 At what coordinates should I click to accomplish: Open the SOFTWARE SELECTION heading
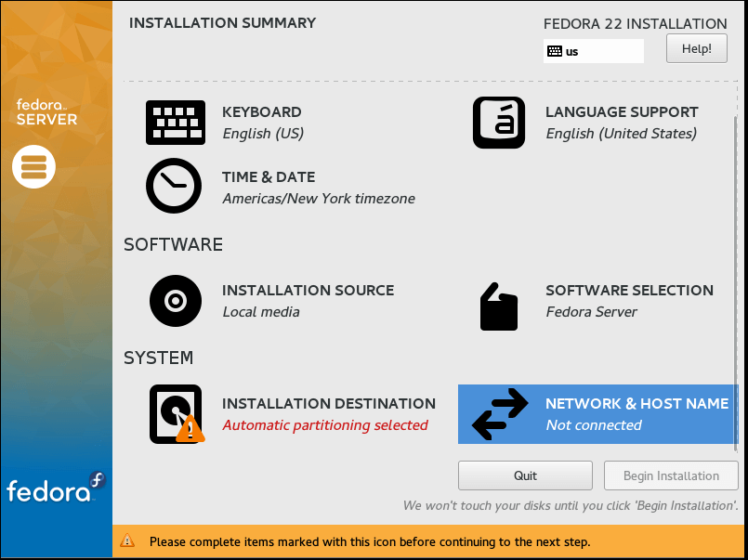[x=630, y=291]
